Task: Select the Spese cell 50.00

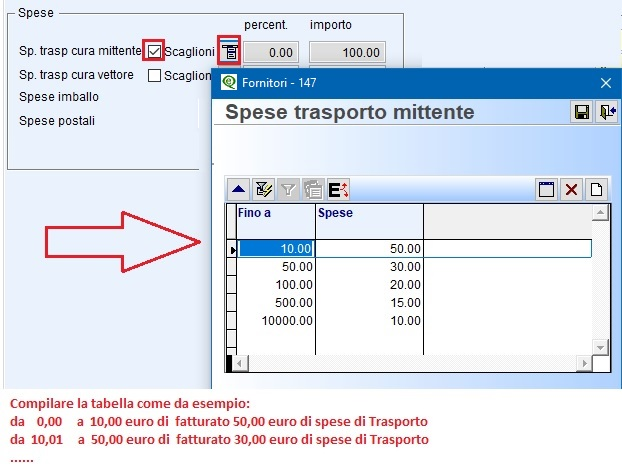Action: click(x=369, y=249)
